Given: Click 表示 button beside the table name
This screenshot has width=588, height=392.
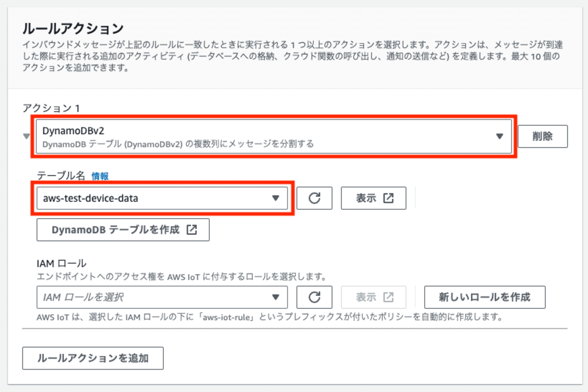Looking at the screenshot, I should pyautogui.click(x=374, y=198).
